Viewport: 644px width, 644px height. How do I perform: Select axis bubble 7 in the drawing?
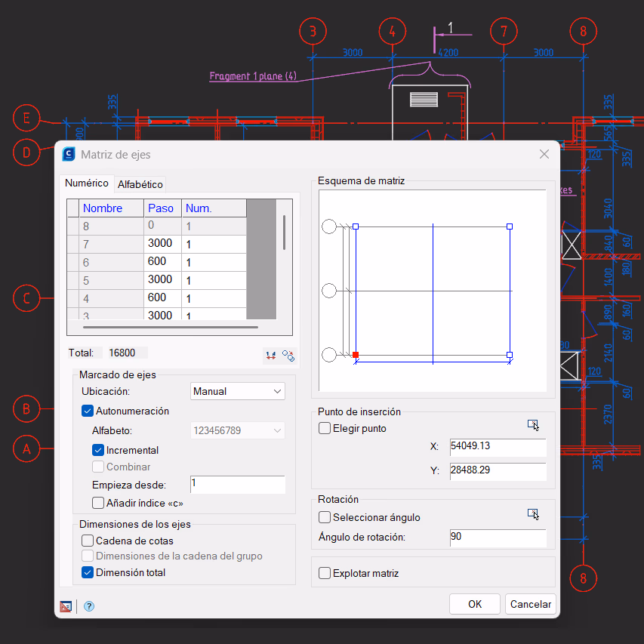[x=504, y=31]
